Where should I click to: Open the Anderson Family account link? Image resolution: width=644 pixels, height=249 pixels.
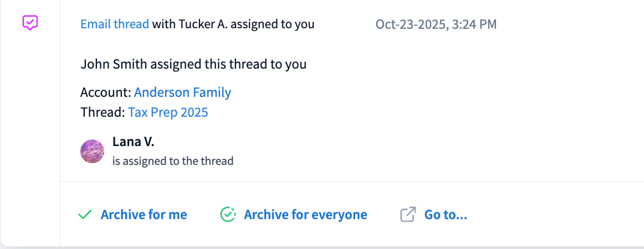click(x=182, y=92)
